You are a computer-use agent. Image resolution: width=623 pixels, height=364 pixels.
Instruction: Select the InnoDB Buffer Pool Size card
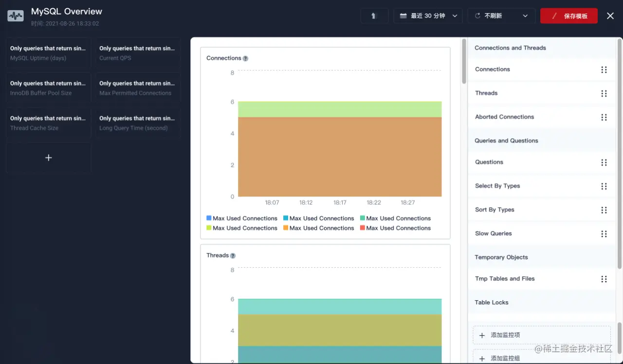(48, 88)
